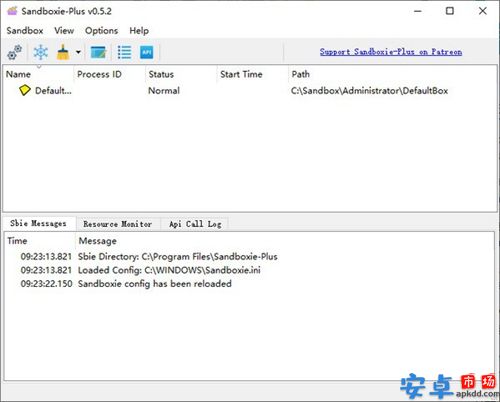The height and width of the screenshot is (402, 500).
Task: Open the Sandbox menu
Action: (25, 31)
